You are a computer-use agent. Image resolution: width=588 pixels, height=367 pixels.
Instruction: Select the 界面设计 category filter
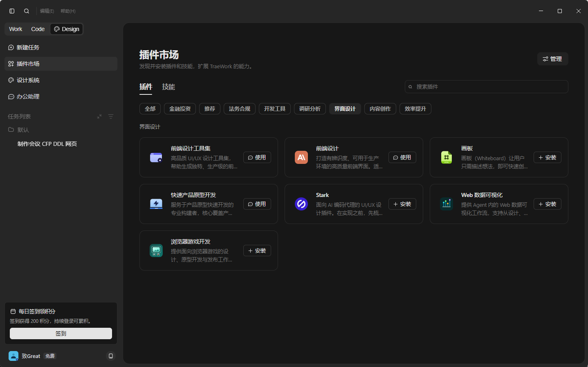coord(345,109)
